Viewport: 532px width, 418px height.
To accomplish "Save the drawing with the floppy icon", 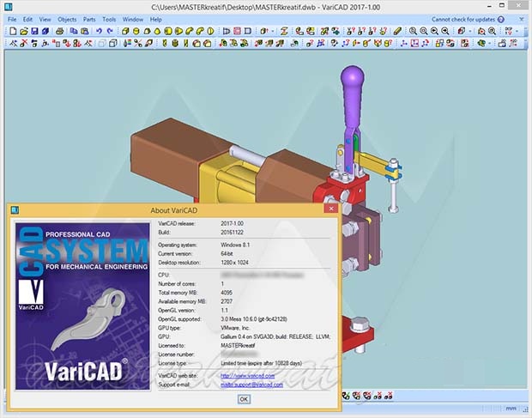I will click(x=34, y=31).
